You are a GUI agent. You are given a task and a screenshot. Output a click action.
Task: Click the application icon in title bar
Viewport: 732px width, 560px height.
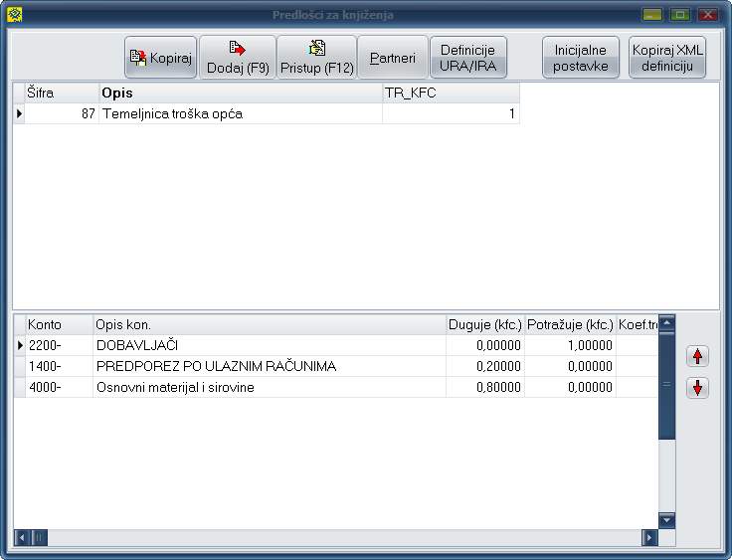coord(14,15)
